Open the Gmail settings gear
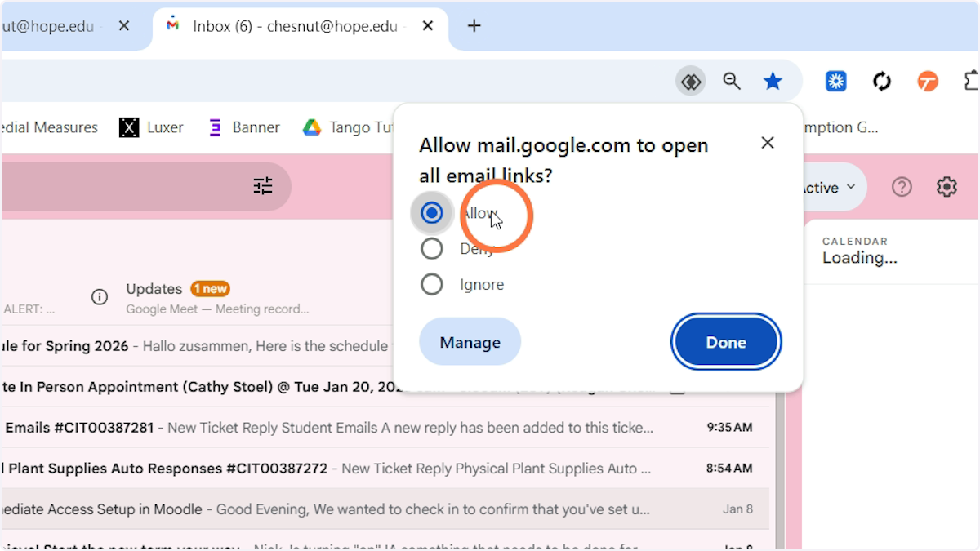 tap(947, 187)
